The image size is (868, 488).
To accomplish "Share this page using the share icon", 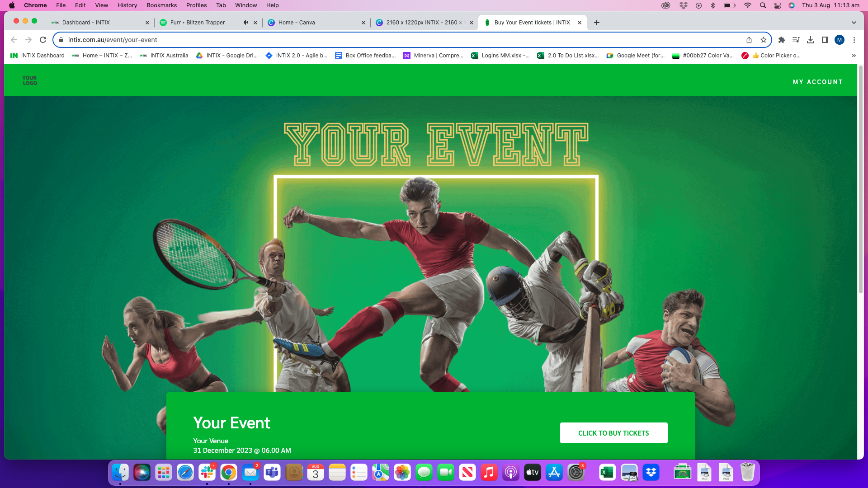I will click(x=749, y=40).
